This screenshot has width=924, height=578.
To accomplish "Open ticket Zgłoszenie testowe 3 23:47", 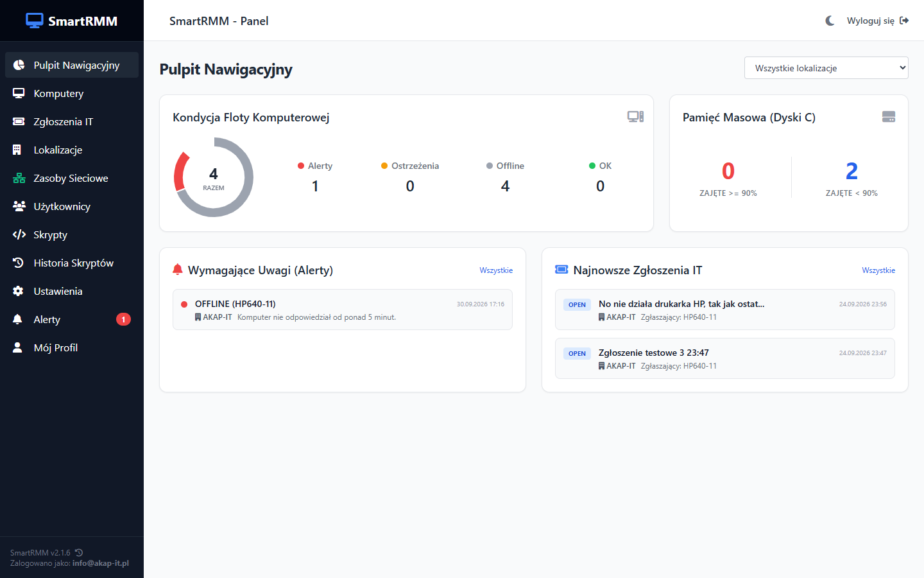I will [x=725, y=358].
